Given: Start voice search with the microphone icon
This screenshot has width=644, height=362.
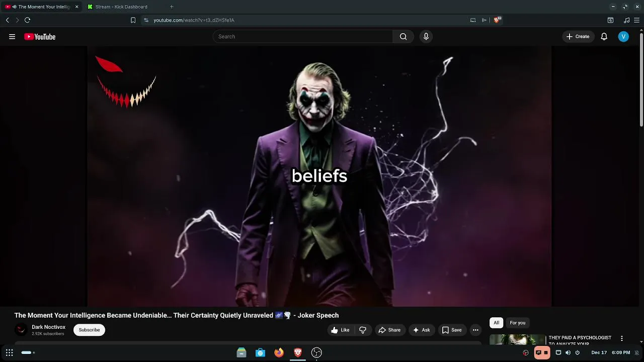Looking at the screenshot, I should coord(426,37).
